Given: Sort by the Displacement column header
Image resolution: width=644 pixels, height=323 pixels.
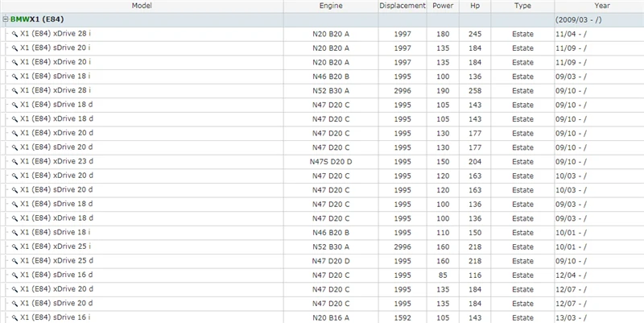Looking at the screenshot, I should [402, 6].
